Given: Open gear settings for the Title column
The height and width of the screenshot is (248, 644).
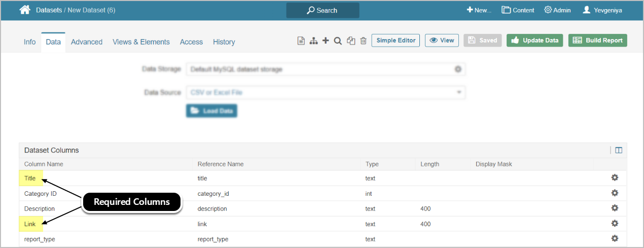Looking at the screenshot, I should tap(615, 178).
